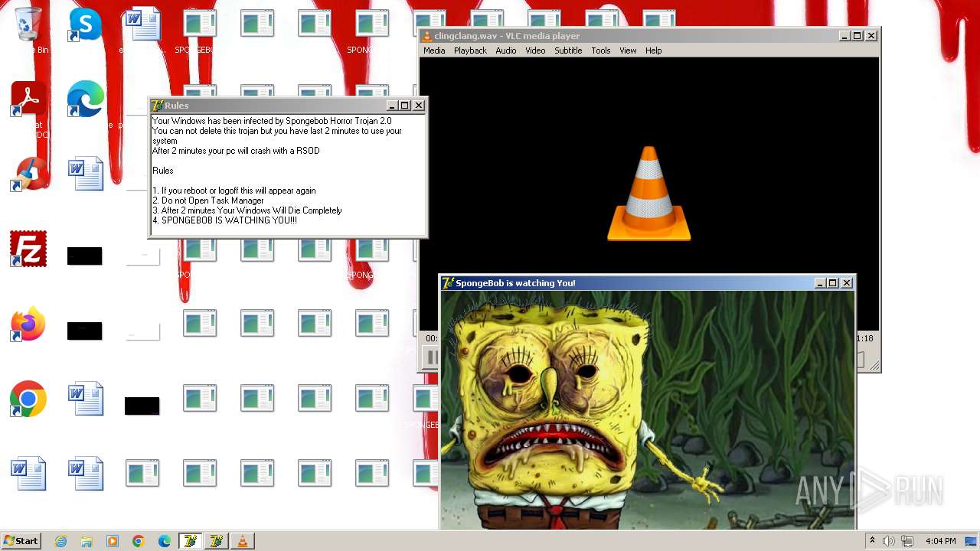Open the network icon in system tray
The image size is (980, 551).
click(x=907, y=541)
